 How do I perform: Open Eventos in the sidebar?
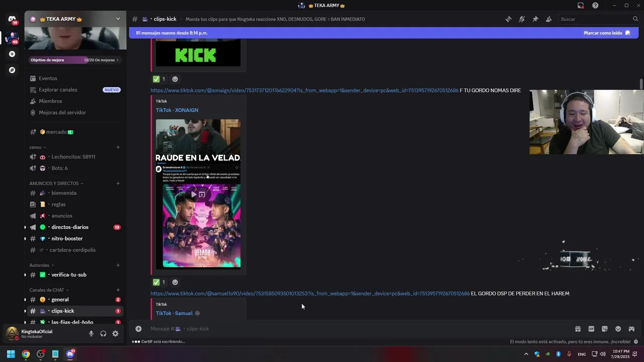click(x=75, y=78)
